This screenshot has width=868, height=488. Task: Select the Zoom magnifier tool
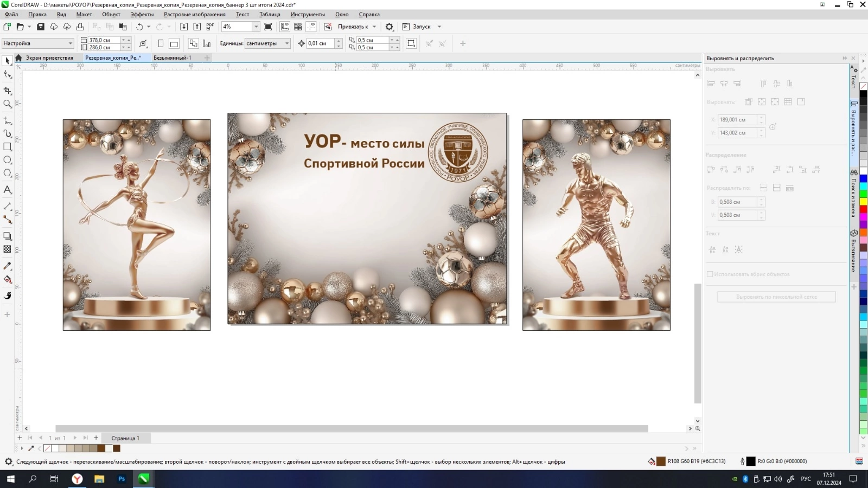coord(8,104)
